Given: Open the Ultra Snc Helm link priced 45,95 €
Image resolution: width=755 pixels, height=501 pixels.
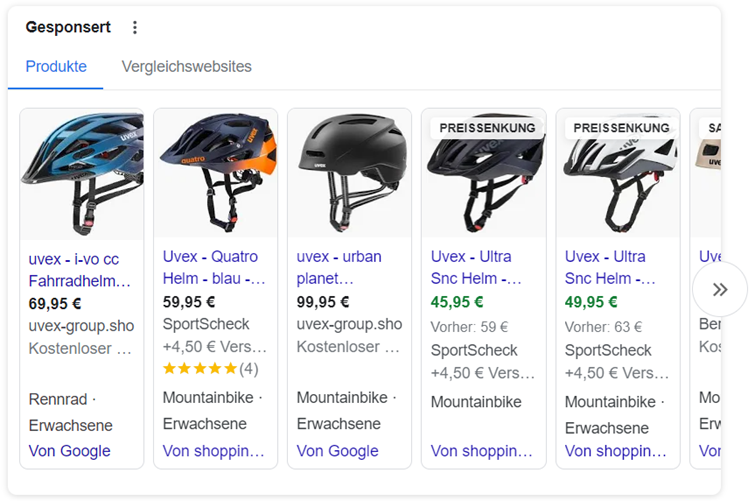Looking at the screenshot, I should tap(477, 267).
